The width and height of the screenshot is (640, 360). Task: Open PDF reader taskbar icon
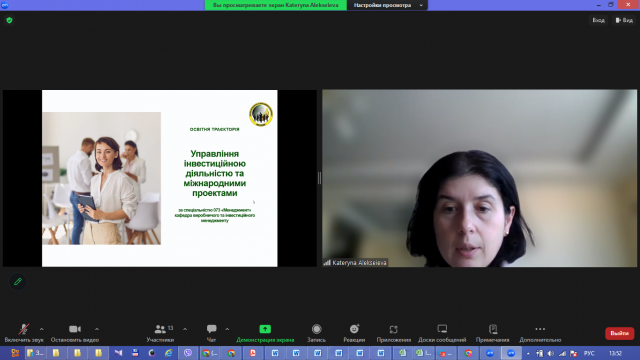[x=253, y=353]
